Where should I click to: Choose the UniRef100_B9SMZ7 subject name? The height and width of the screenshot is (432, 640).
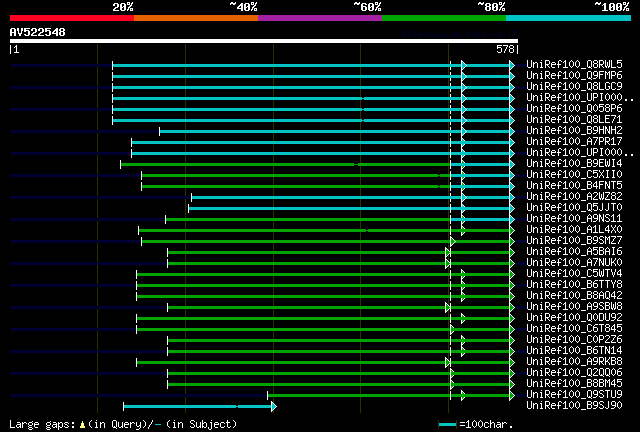click(574, 241)
